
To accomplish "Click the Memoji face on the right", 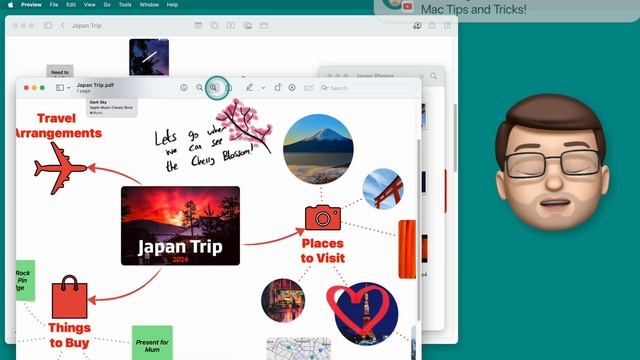I will tap(552, 162).
